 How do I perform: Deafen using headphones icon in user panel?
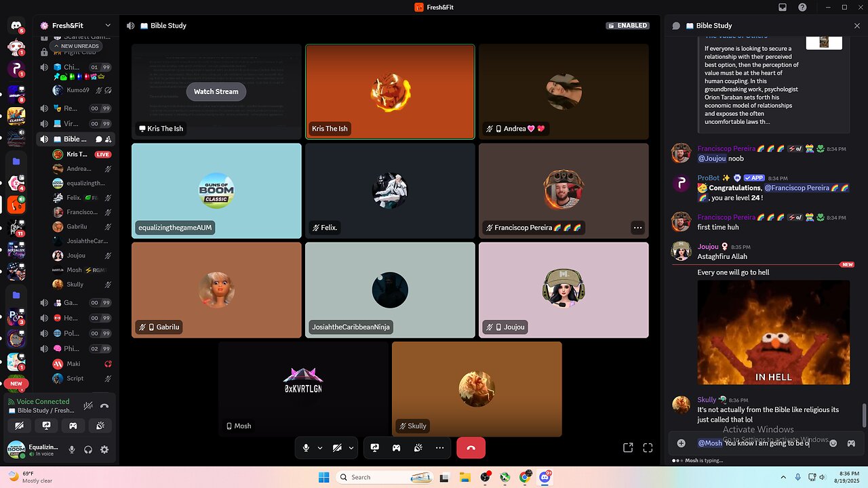(88, 449)
